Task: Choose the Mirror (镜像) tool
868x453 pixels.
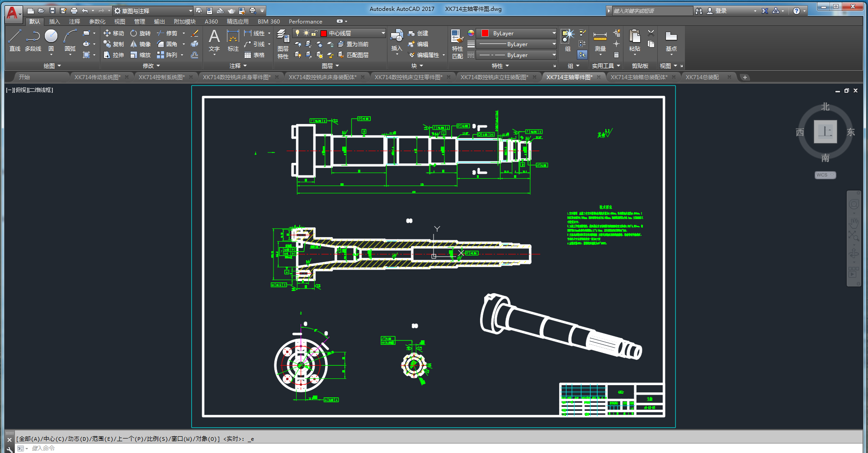Action: tap(140, 44)
